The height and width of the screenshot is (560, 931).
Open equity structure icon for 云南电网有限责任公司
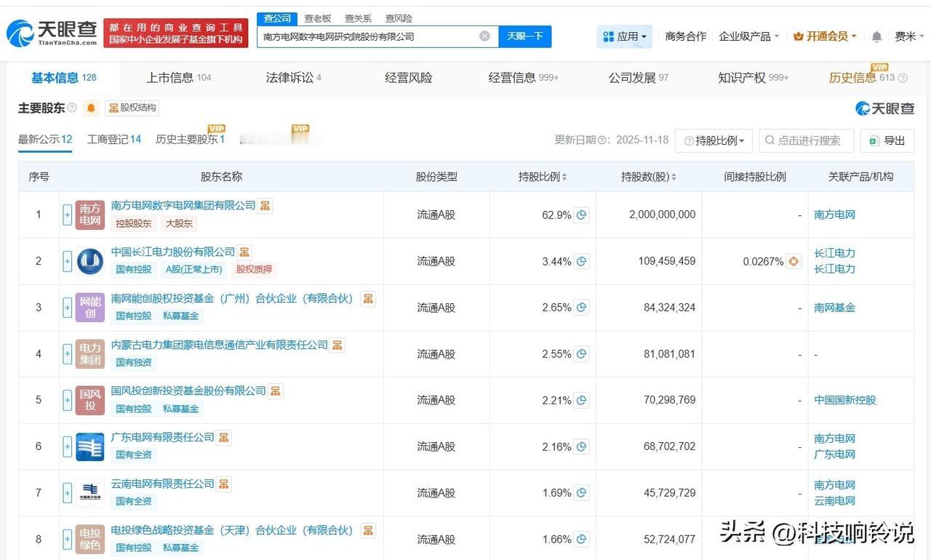[x=224, y=484]
